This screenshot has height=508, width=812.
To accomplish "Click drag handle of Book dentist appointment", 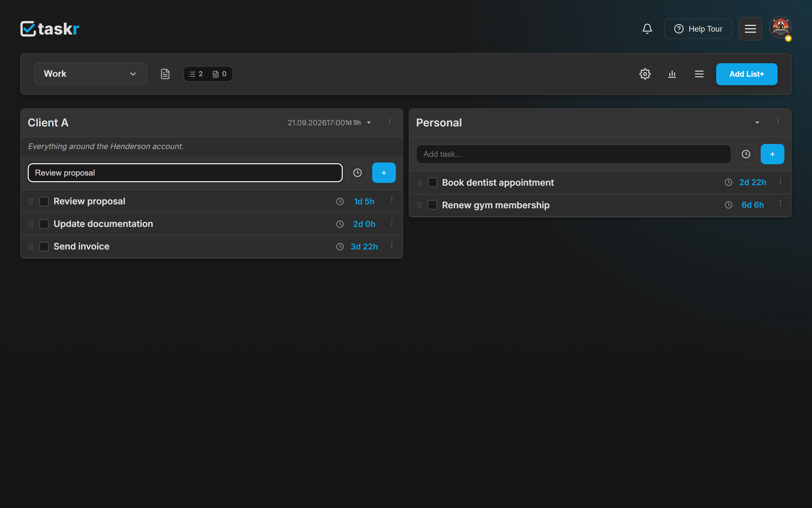I will 420,183.
